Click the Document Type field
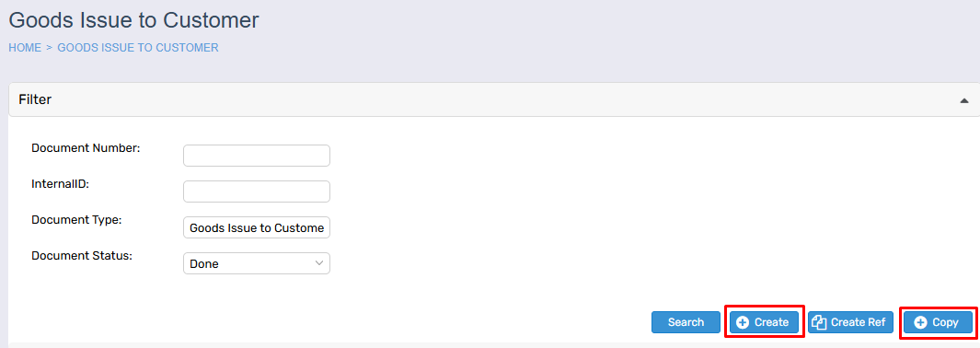 [x=256, y=227]
